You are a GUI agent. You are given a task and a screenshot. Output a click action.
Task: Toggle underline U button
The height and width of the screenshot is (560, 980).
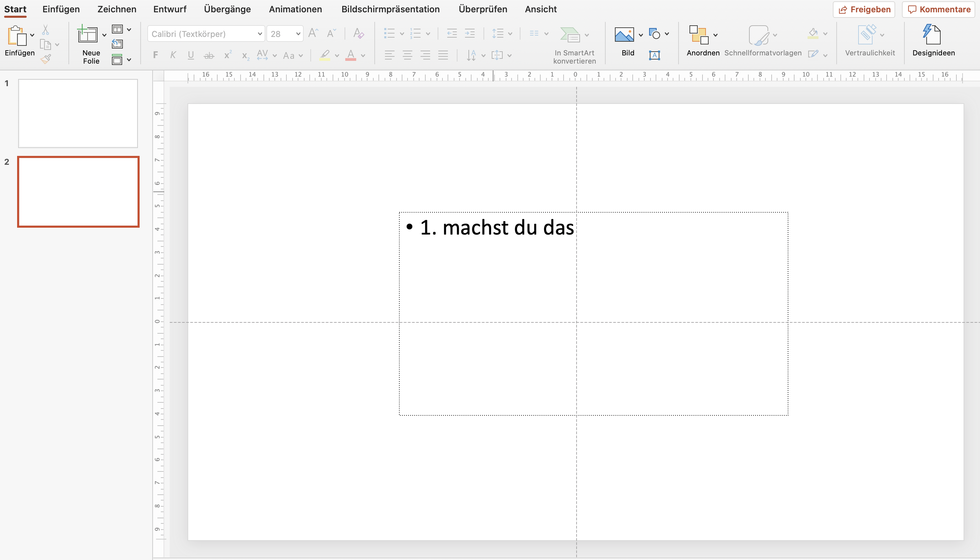(x=191, y=55)
